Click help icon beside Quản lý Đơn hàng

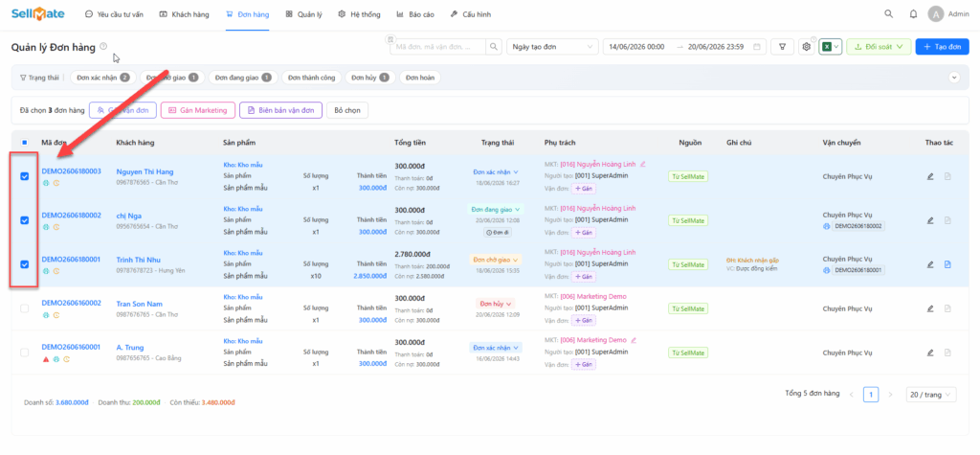[x=103, y=46]
